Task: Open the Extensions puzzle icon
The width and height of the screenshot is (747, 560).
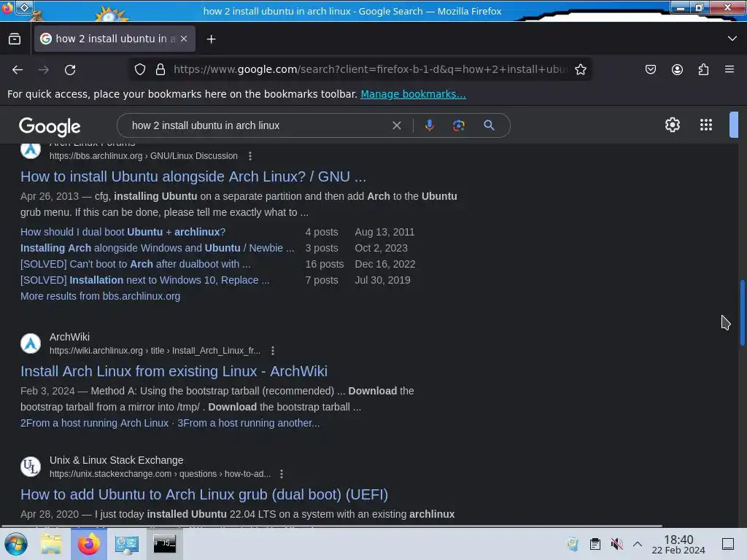Action: pyautogui.click(x=703, y=69)
